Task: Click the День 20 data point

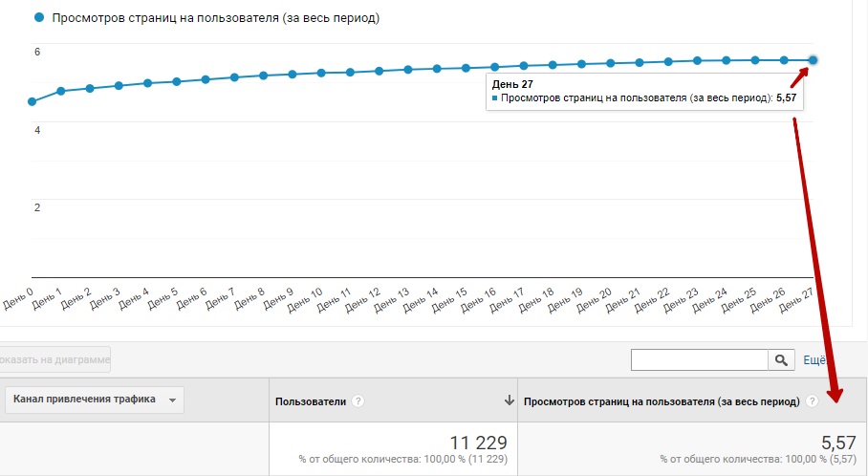Action: [x=610, y=63]
